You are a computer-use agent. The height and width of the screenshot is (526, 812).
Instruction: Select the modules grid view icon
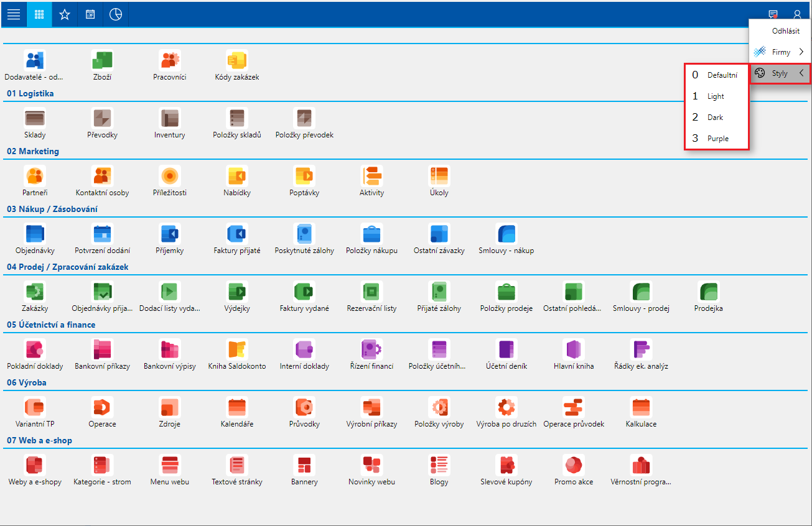pyautogui.click(x=39, y=14)
